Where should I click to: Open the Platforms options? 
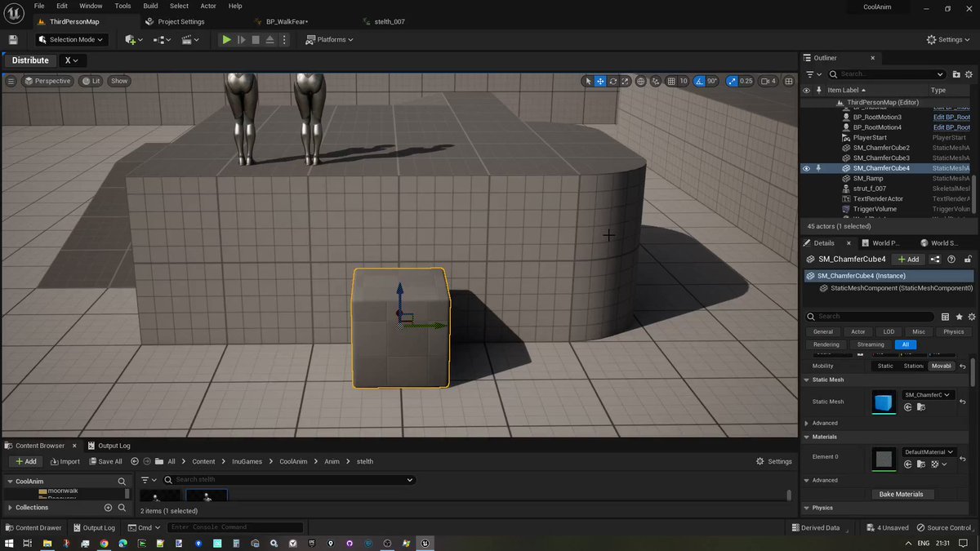(x=329, y=39)
